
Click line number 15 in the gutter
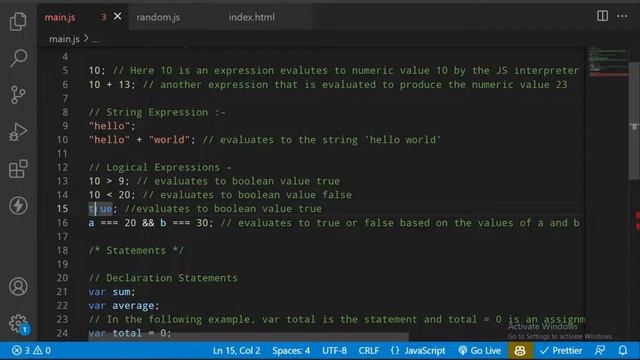pyautogui.click(x=62, y=209)
